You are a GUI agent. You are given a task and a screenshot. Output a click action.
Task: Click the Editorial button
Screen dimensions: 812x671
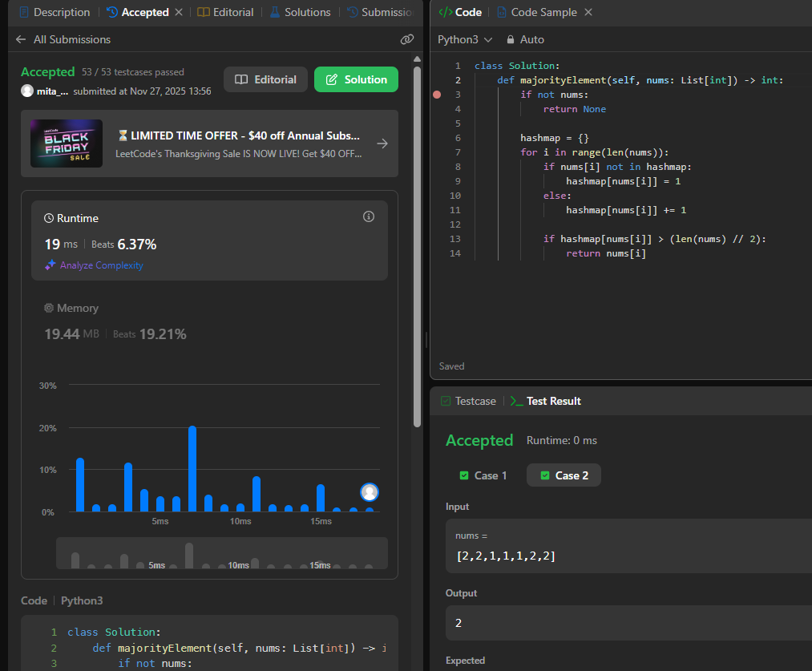click(265, 79)
